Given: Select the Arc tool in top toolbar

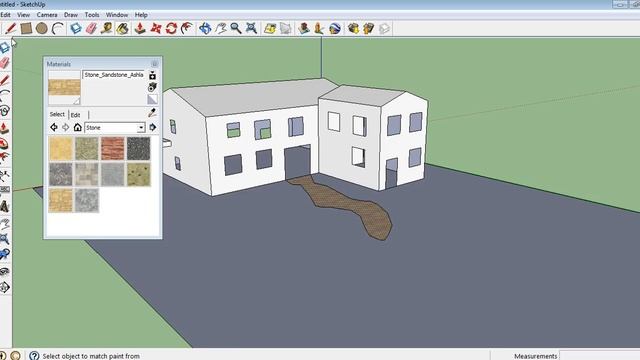Looking at the screenshot, I should click(x=58, y=29).
